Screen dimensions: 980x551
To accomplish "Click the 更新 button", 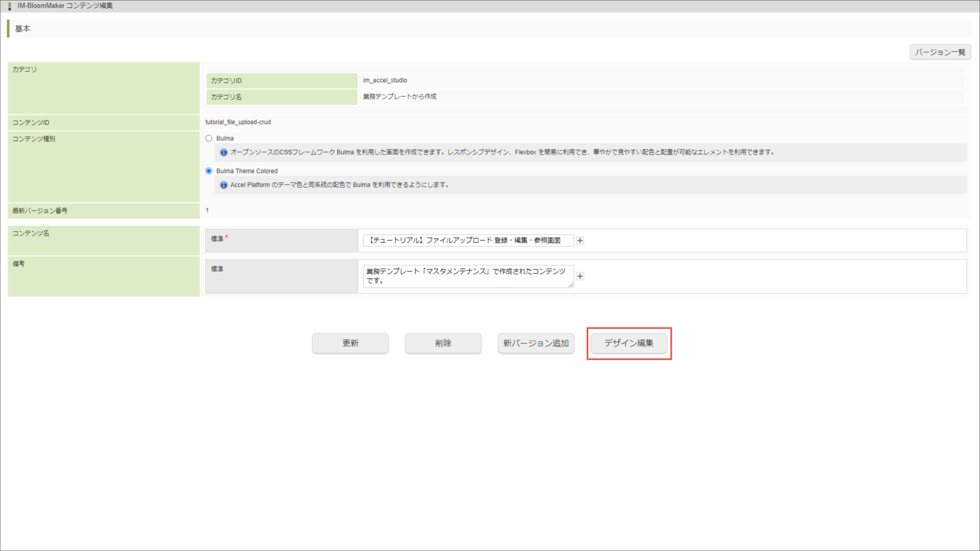I will coord(350,343).
